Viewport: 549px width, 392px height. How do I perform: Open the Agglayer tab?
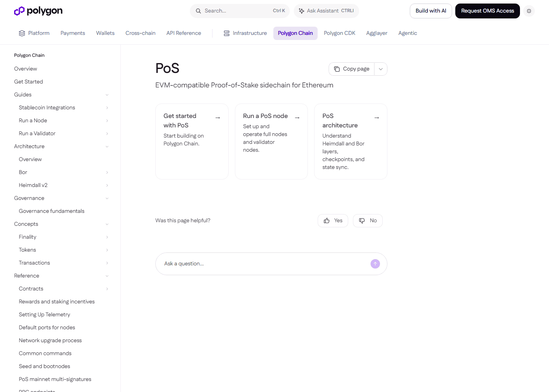(377, 33)
